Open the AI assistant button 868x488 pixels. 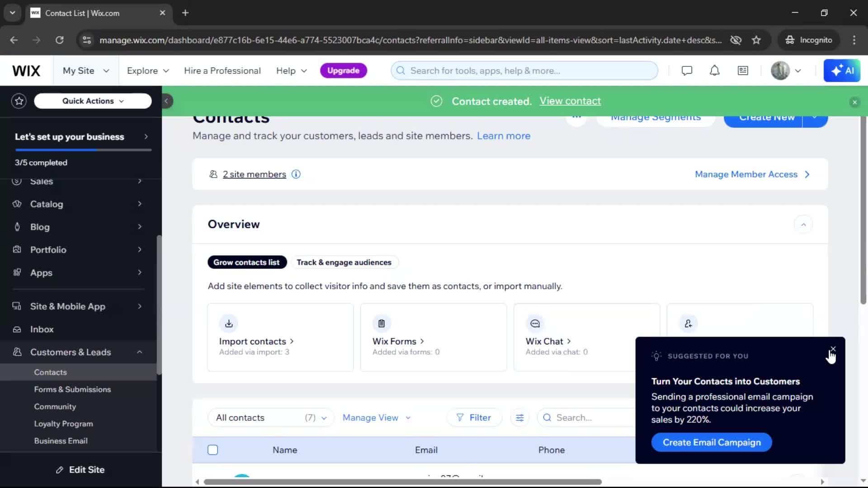click(842, 71)
